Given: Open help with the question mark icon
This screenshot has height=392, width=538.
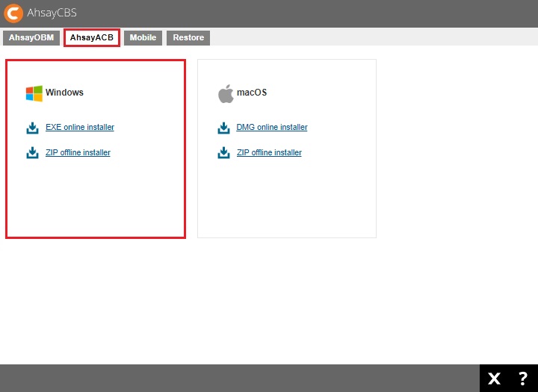Looking at the screenshot, I should pos(523,379).
